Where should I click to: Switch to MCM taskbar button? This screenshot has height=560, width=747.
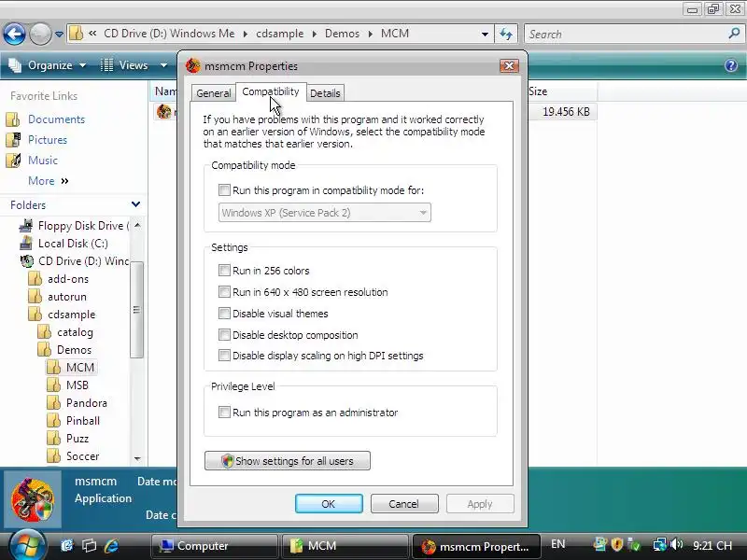click(x=345, y=546)
